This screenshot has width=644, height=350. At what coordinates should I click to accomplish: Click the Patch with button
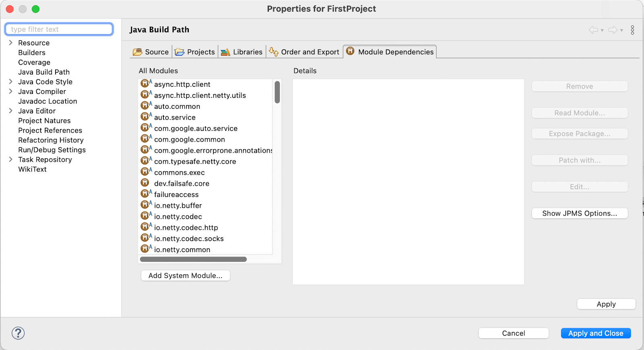coord(580,160)
